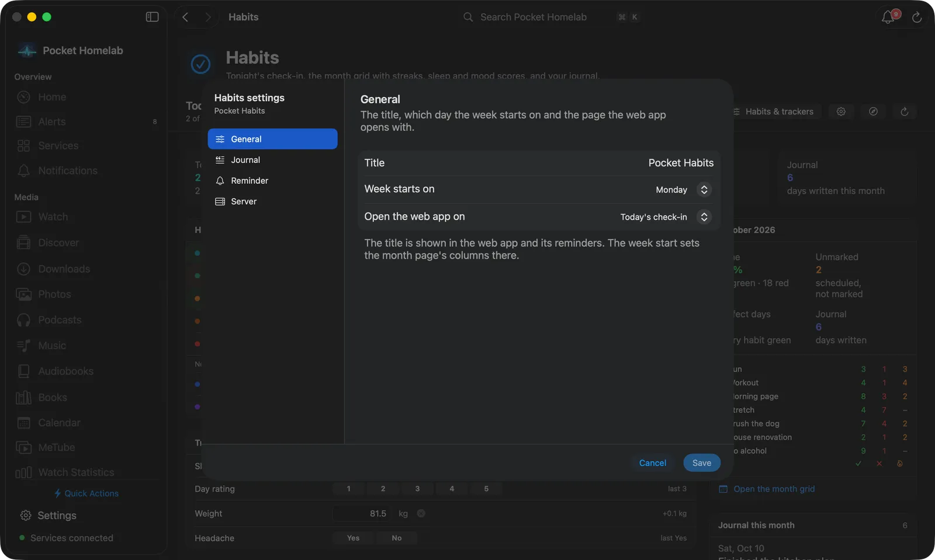
Task: Click the Quick Actions link
Action: pyautogui.click(x=86, y=493)
